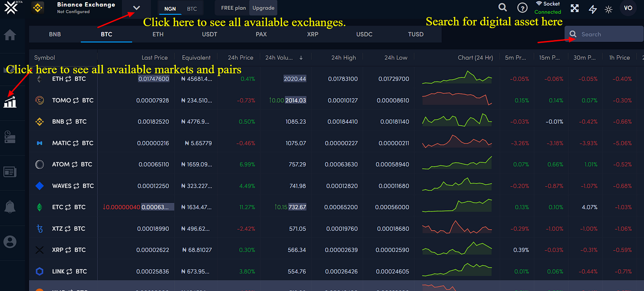Open VO user avatar menu

pyautogui.click(x=628, y=8)
